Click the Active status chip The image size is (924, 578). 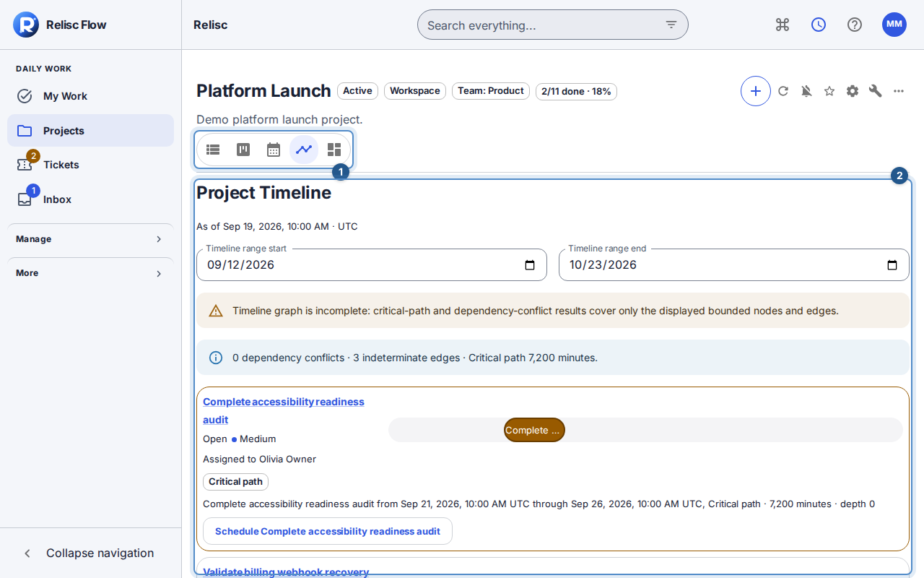pos(357,91)
